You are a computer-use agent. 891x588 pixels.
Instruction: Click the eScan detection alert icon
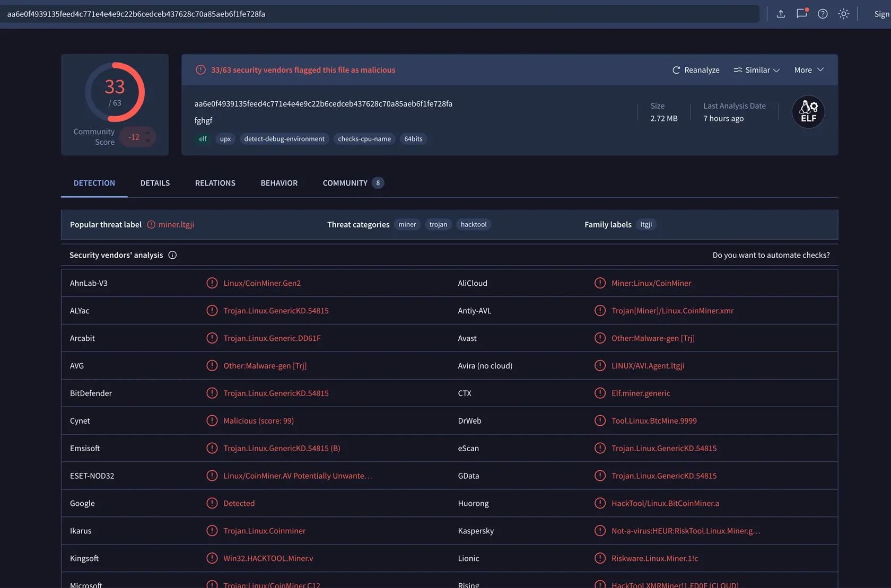(x=600, y=449)
